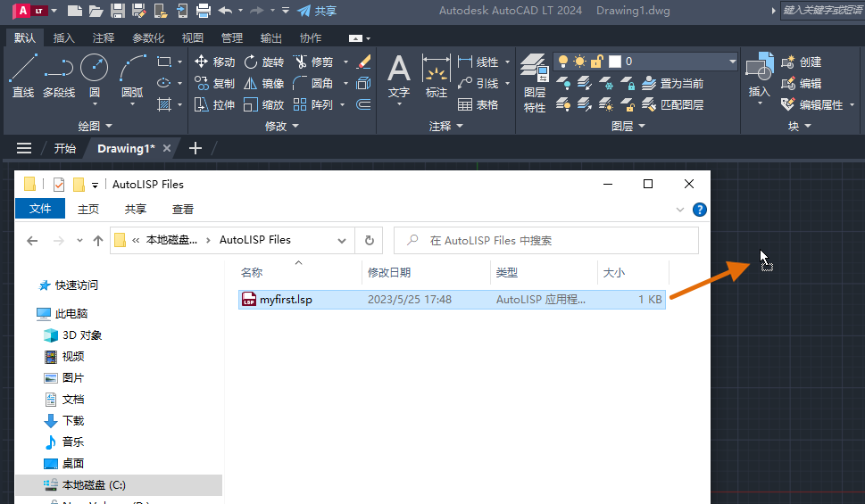
Task: Open 图层特性 (Layer Properties) panel
Action: coord(535,83)
